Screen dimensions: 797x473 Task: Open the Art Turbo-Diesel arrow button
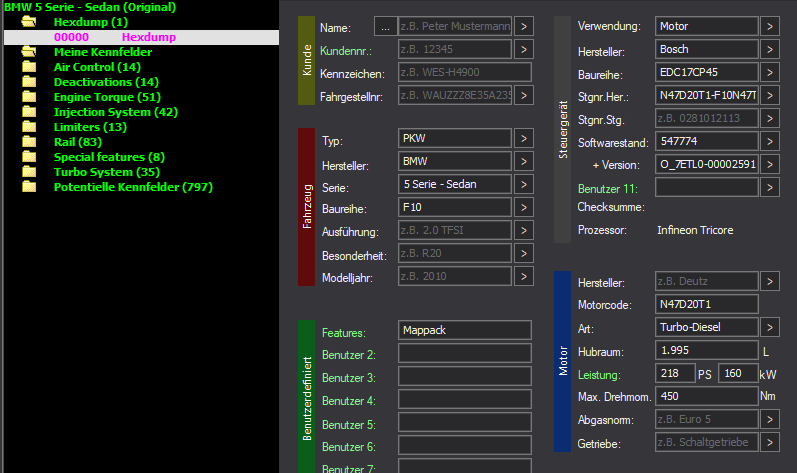770,327
